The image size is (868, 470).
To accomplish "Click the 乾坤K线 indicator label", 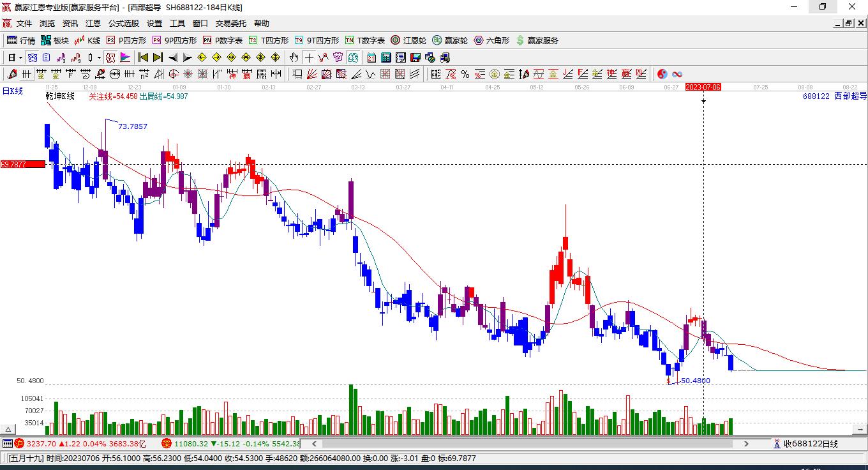I will coord(60,96).
